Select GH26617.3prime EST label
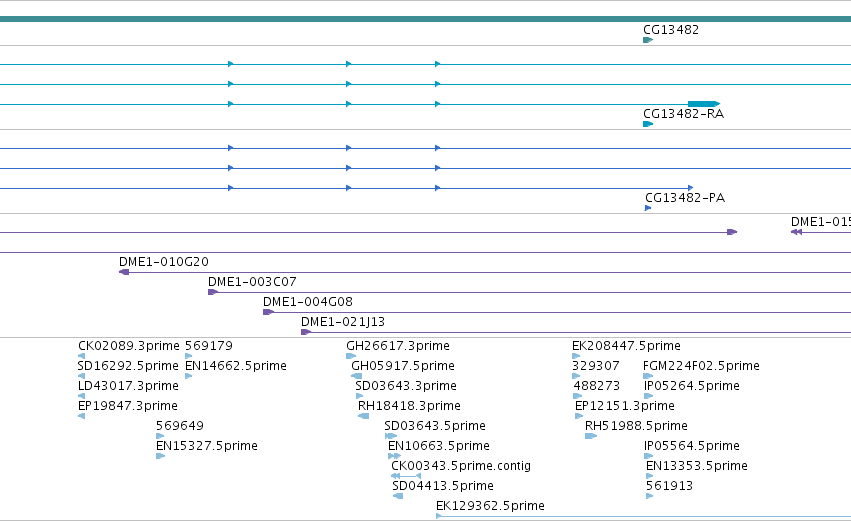The width and height of the screenshot is (851, 521). (x=398, y=346)
